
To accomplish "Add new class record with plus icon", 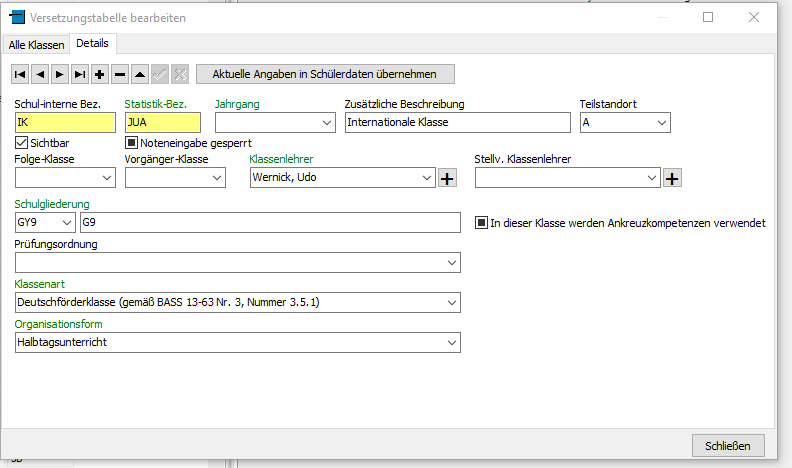I will [x=100, y=74].
